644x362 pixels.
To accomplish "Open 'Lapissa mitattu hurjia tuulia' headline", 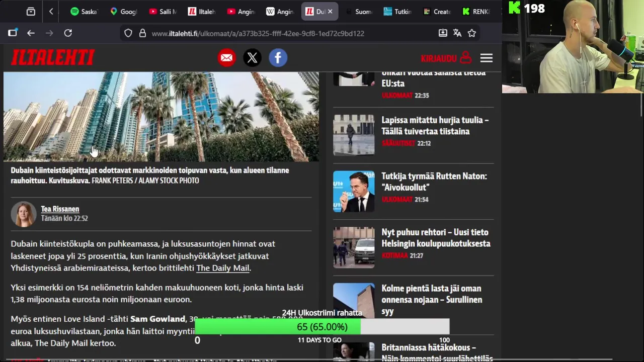I will [x=435, y=126].
